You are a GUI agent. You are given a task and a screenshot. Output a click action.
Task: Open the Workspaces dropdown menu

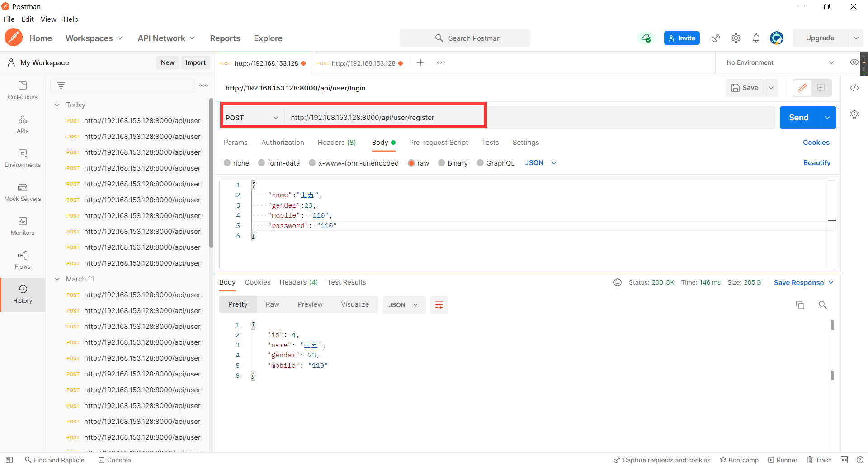pos(94,38)
